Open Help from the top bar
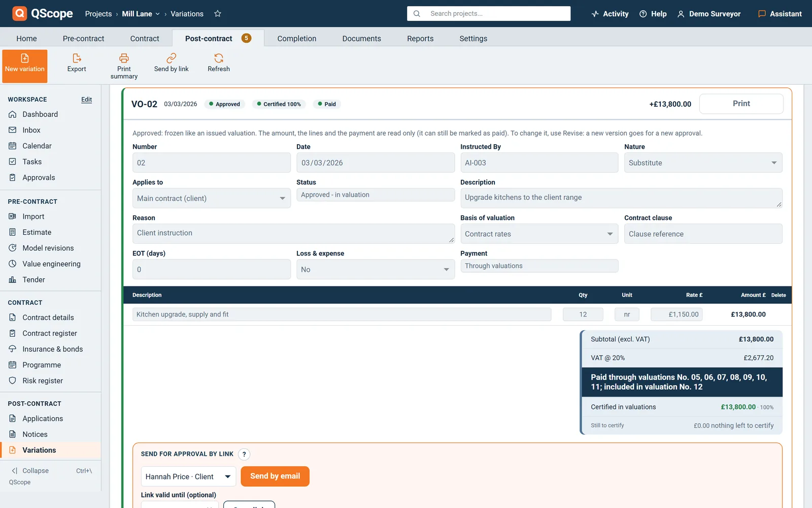This screenshot has height=508, width=812. point(653,14)
